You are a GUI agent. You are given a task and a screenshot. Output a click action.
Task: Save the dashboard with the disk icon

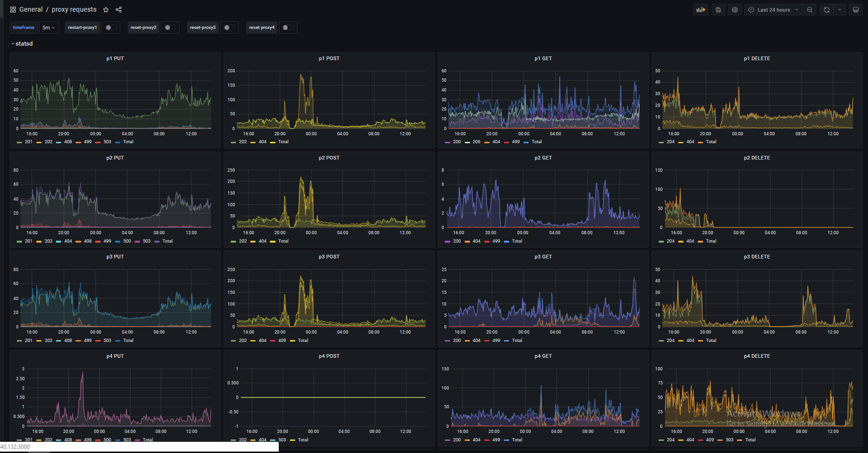pyautogui.click(x=718, y=10)
